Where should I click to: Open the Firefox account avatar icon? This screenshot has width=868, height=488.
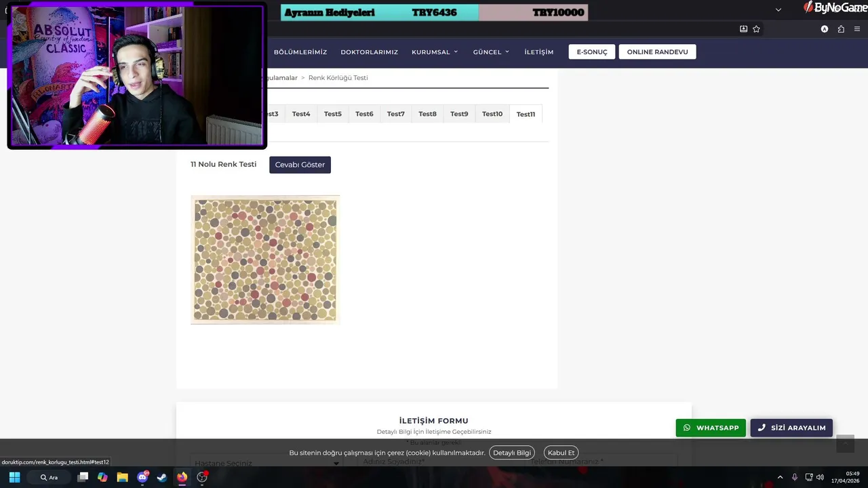(825, 29)
